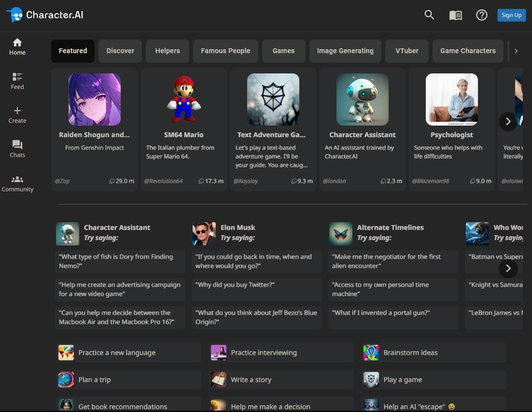Try the Jeff Bezo's Blue Origin prompt
This screenshot has height=412, width=532.
click(257, 317)
